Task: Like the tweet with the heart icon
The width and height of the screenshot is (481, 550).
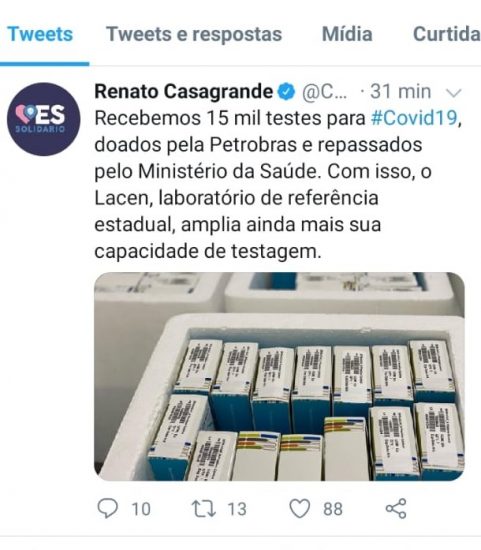Action: coord(299,509)
